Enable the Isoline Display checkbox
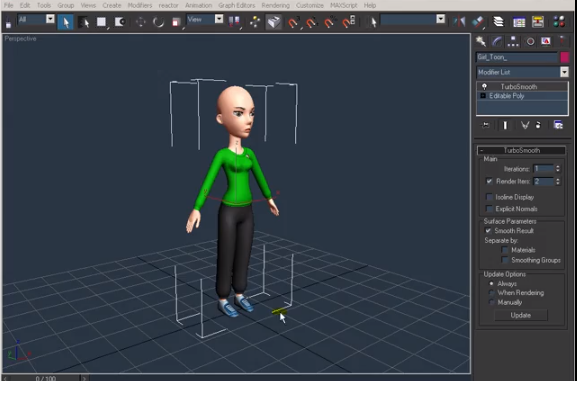This screenshot has width=577, height=404. click(x=489, y=197)
